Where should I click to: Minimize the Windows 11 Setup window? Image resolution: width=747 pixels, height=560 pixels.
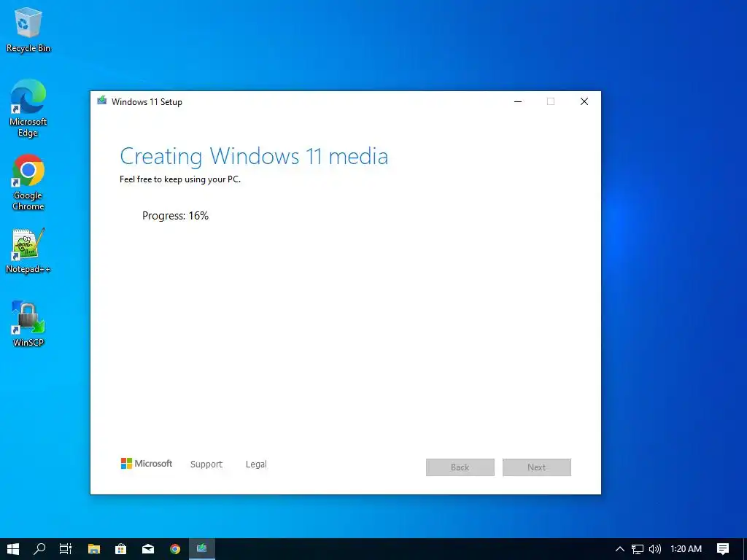pyautogui.click(x=518, y=101)
